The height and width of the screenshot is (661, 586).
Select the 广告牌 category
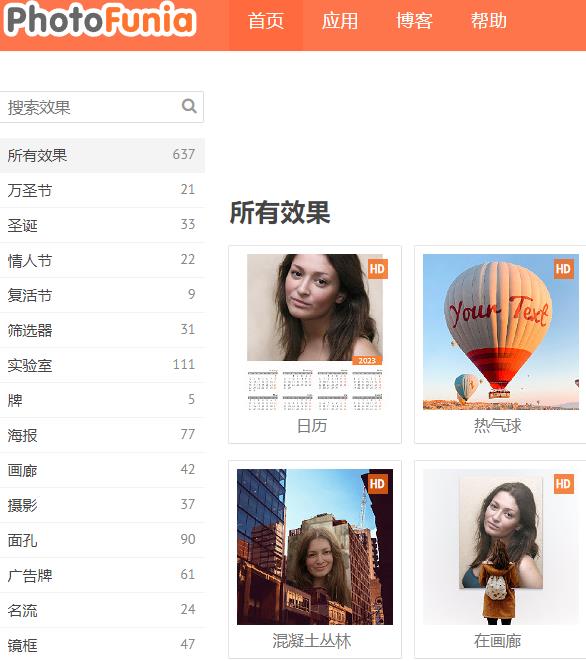click(102, 575)
